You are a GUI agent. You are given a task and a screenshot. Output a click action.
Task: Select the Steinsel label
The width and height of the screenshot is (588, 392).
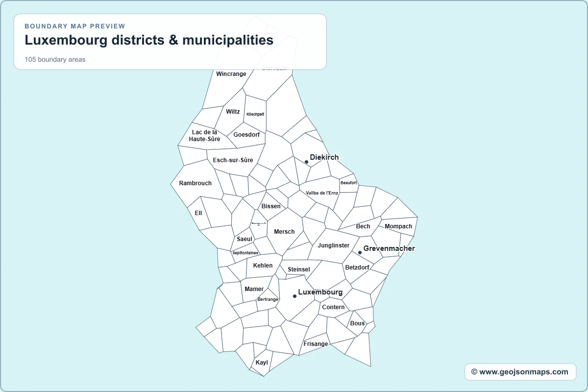tap(299, 269)
